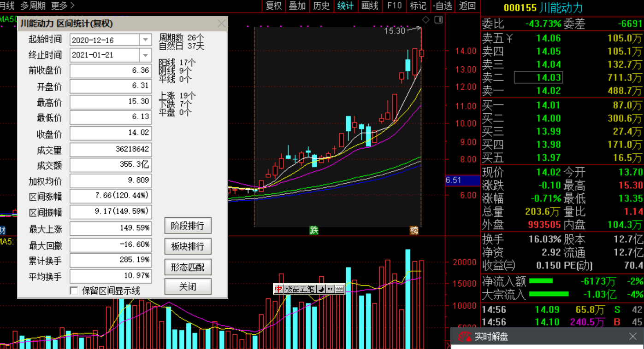The image size is (644, 349).
Task: Select the 画线 drawing tab
Action: [370, 6]
